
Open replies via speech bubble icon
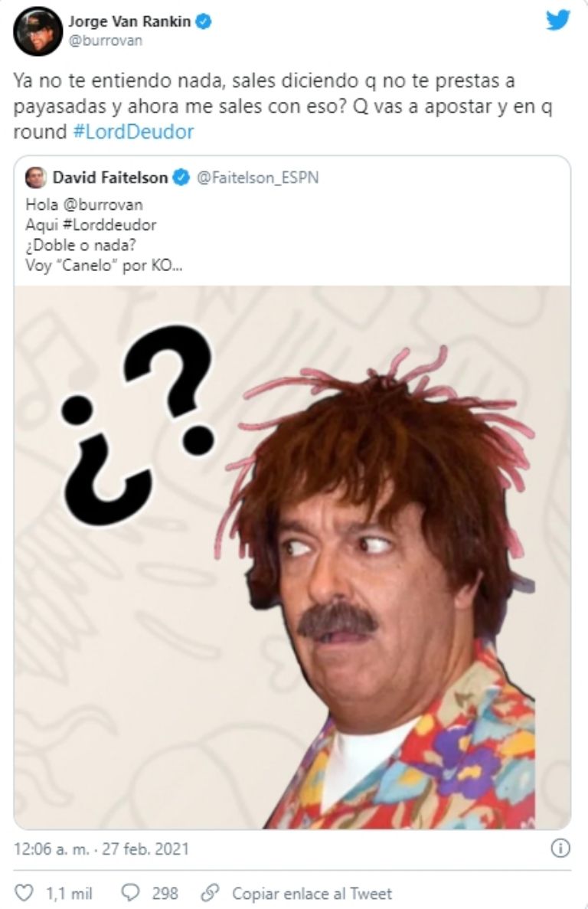(130, 893)
